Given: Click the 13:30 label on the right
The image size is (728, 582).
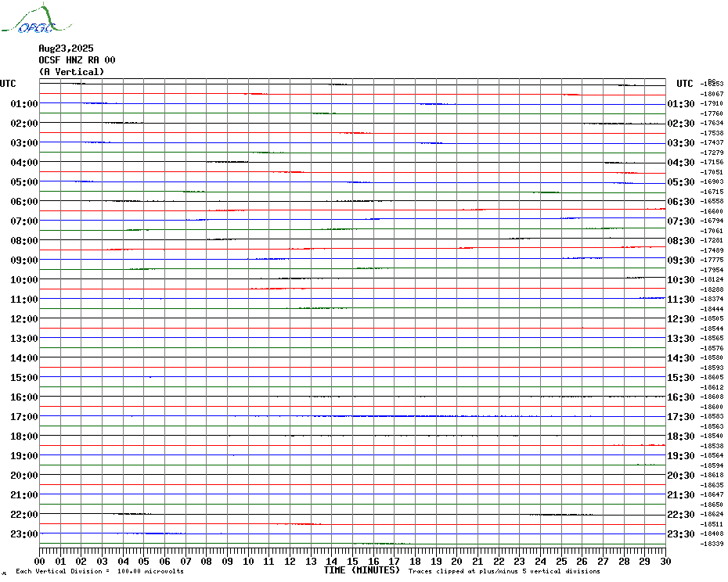Looking at the screenshot, I should 681,339.
